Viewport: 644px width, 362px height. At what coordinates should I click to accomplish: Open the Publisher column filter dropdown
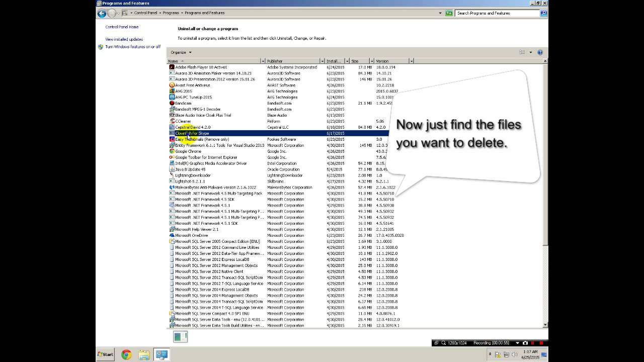point(322,61)
